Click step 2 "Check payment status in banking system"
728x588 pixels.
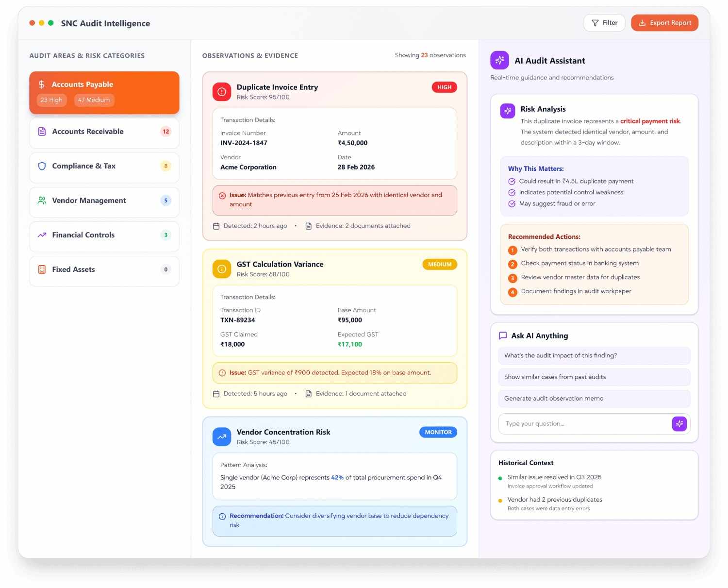(x=580, y=263)
